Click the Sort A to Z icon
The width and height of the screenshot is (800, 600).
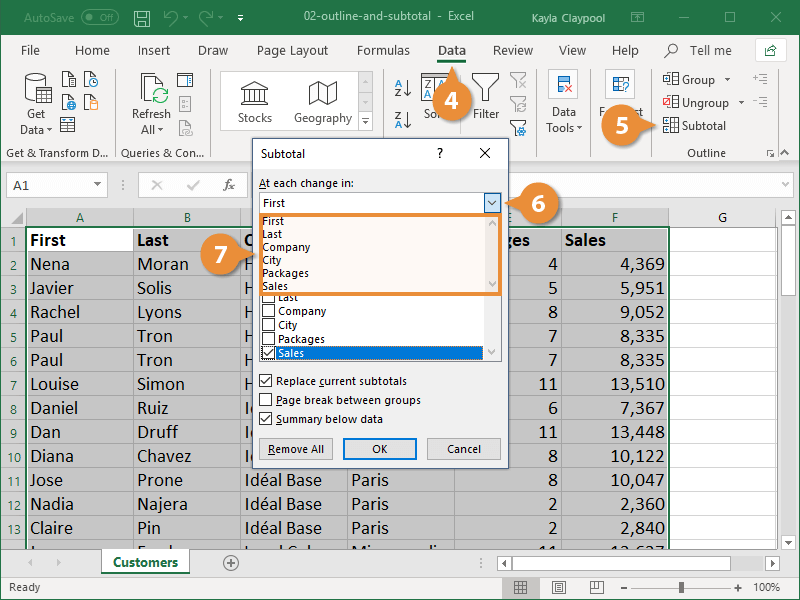(401, 86)
